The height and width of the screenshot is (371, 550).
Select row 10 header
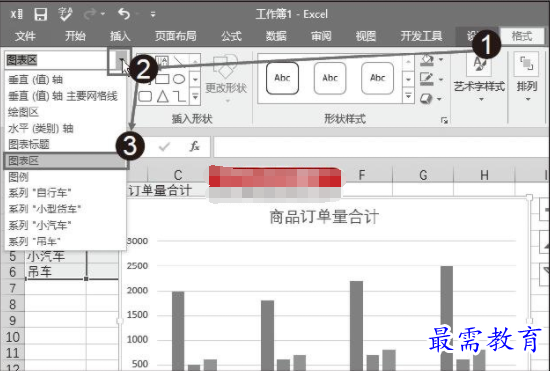coord(13,337)
